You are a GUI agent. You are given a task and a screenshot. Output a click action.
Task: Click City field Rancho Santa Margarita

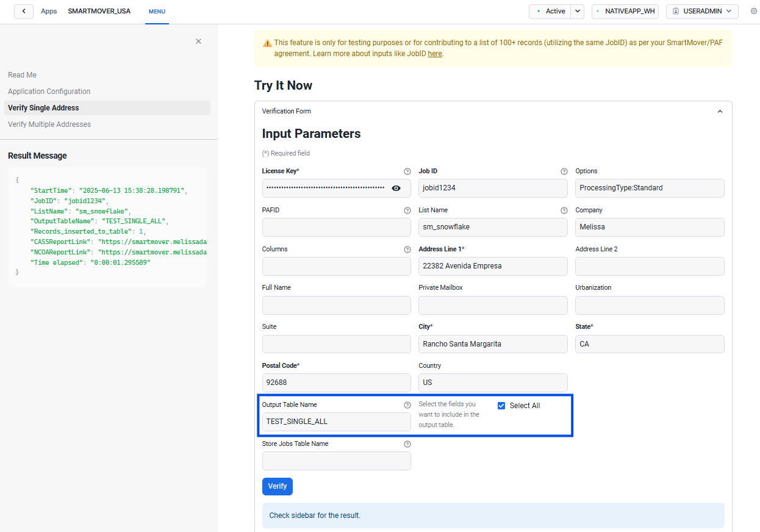coord(493,344)
